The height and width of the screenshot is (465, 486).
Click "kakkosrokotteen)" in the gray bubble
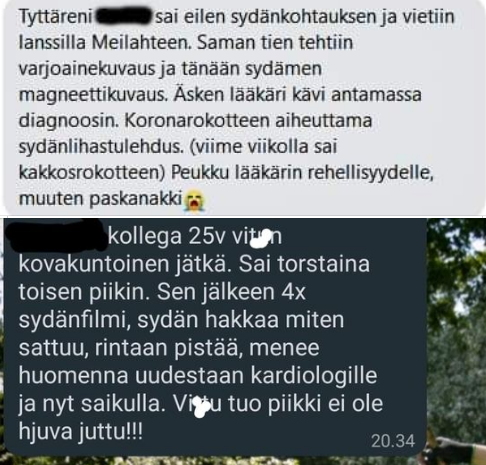click(x=92, y=173)
